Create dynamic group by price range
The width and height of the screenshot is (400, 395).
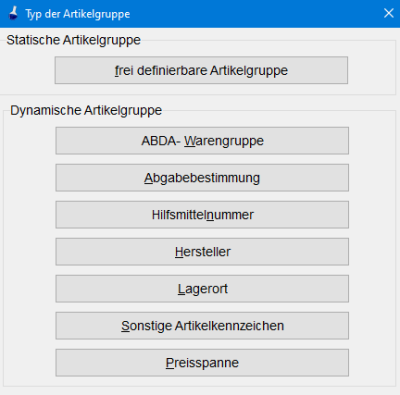202,363
